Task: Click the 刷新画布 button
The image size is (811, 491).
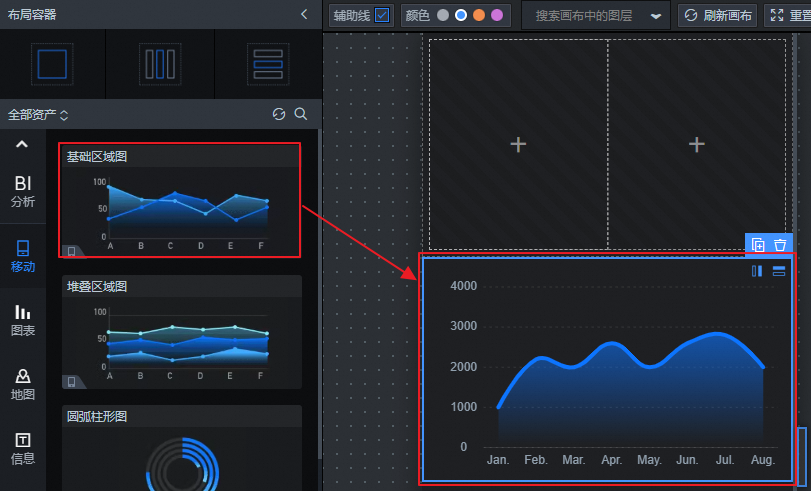Action: [717, 16]
